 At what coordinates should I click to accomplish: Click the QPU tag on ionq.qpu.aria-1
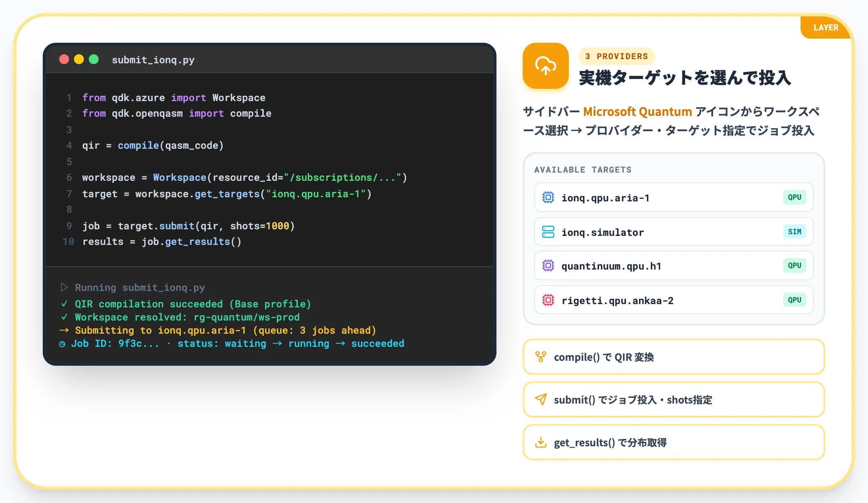pos(794,197)
